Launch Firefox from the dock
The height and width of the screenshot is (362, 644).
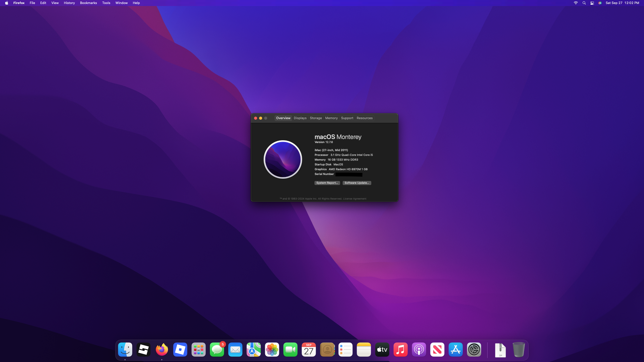(162, 349)
